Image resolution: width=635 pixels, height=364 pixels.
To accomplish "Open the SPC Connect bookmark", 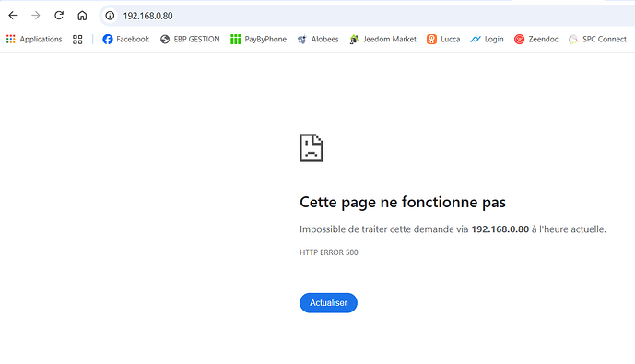I will pos(598,40).
